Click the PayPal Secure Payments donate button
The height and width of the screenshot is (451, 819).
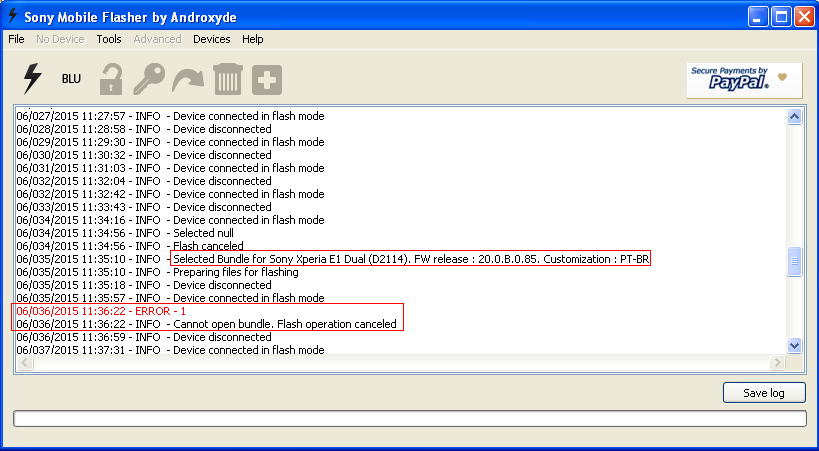pyautogui.click(x=744, y=80)
